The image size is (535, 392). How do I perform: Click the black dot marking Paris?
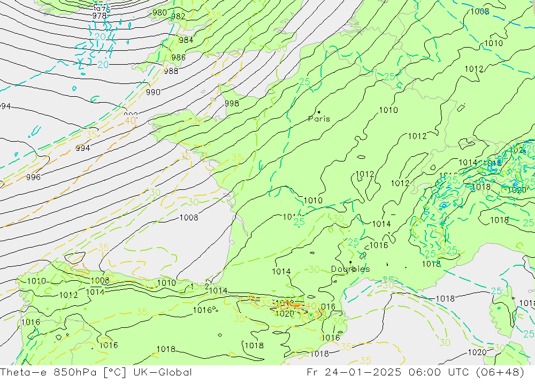pos(319,112)
